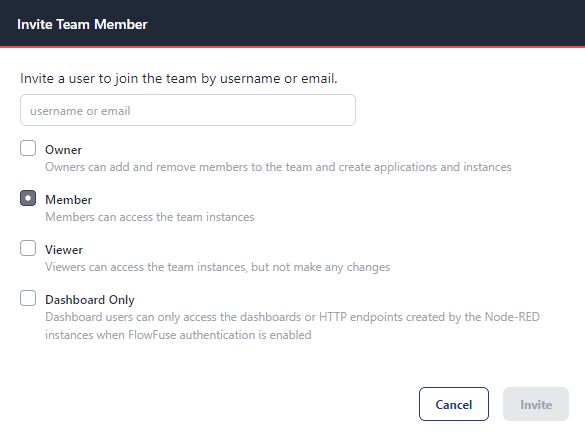Click the bold "Viewer" label text
Screen dimensions: 585x438
click(64, 250)
